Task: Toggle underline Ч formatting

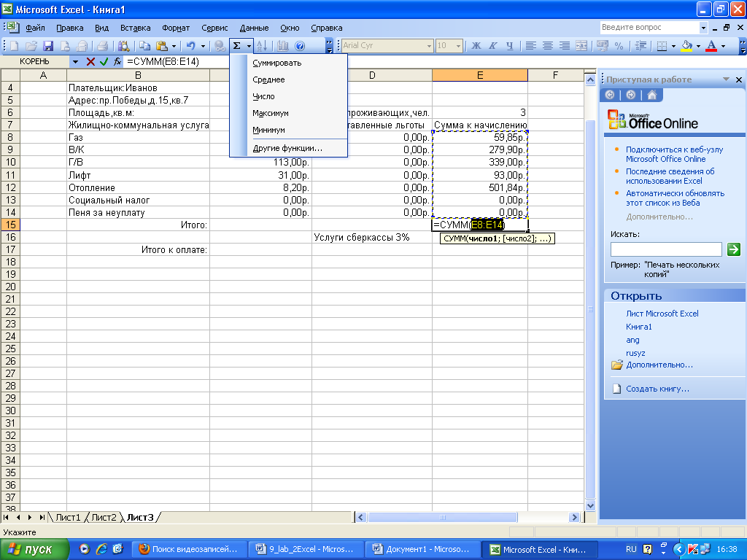Action: pyautogui.click(x=510, y=46)
